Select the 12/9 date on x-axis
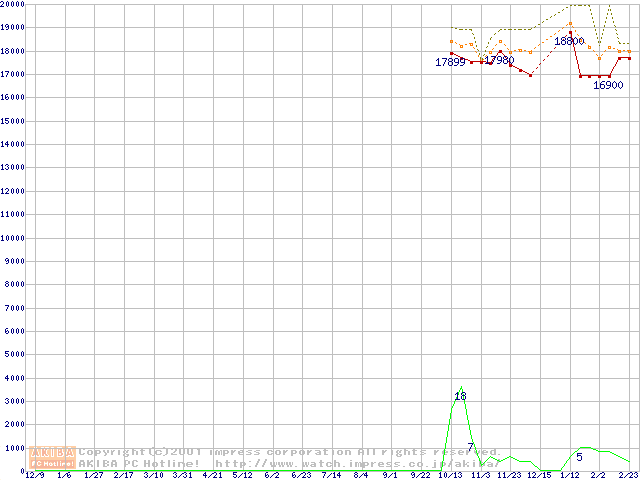The image size is (640, 480). [x=35, y=475]
